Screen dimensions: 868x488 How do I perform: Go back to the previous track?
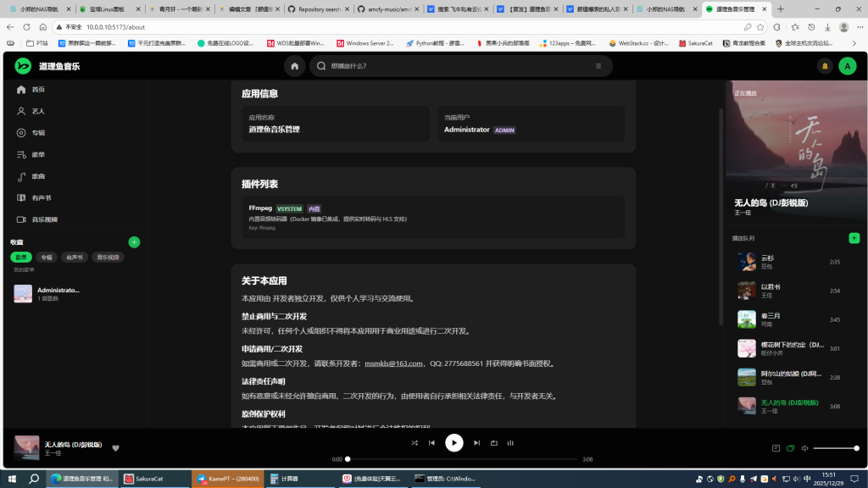click(431, 442)
